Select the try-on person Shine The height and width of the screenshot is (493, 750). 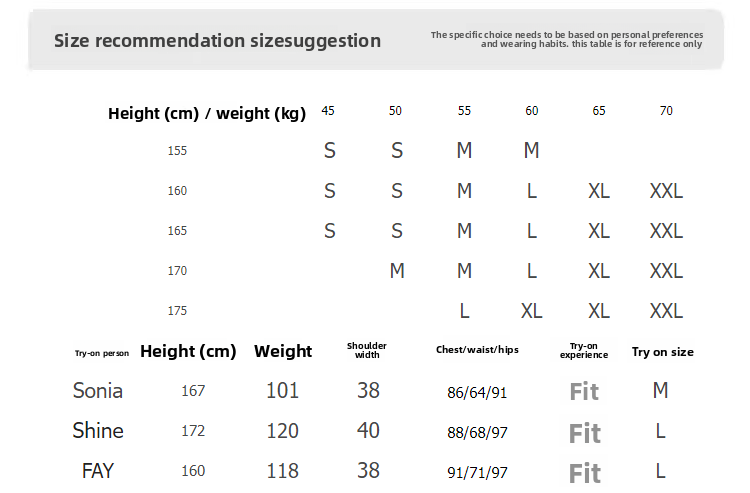coord(98,431)
